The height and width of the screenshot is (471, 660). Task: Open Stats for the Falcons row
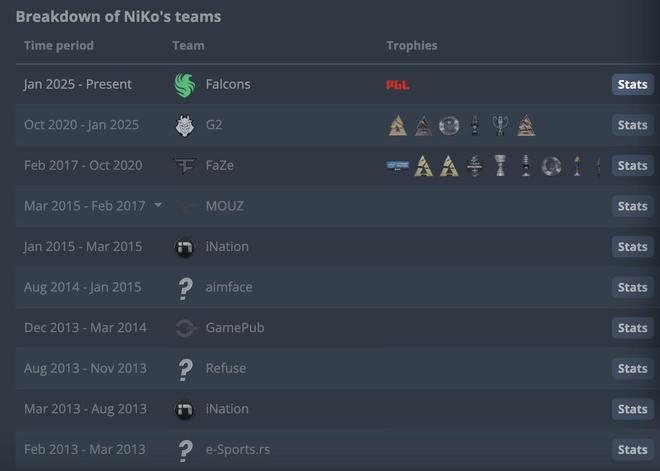pos(633,85)
